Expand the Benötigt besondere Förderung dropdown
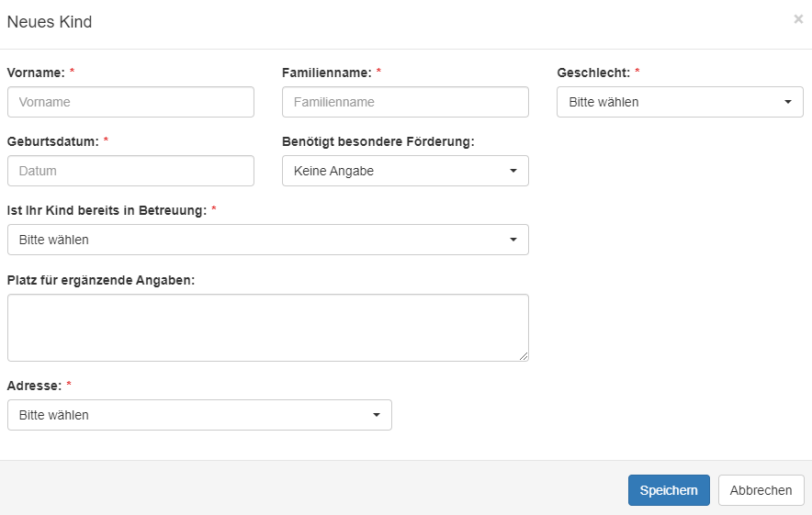This screenshot has width=812, height=515. [x=405, y=171]
